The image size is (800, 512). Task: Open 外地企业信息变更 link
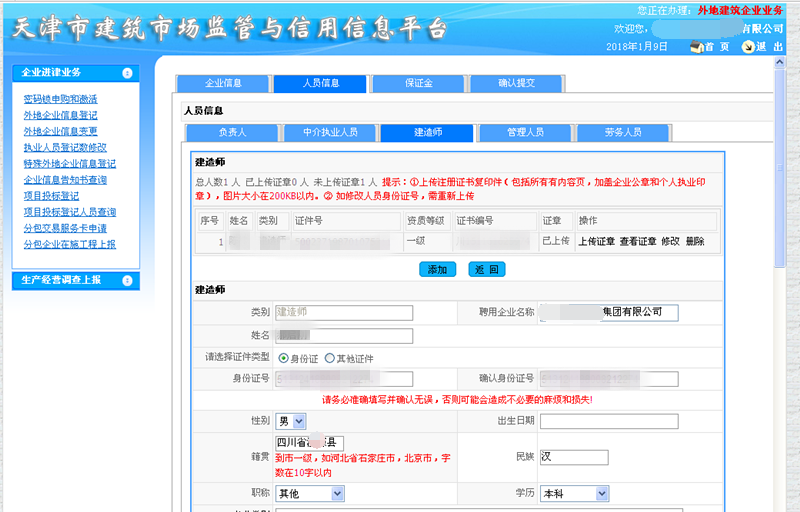[60, 131]
